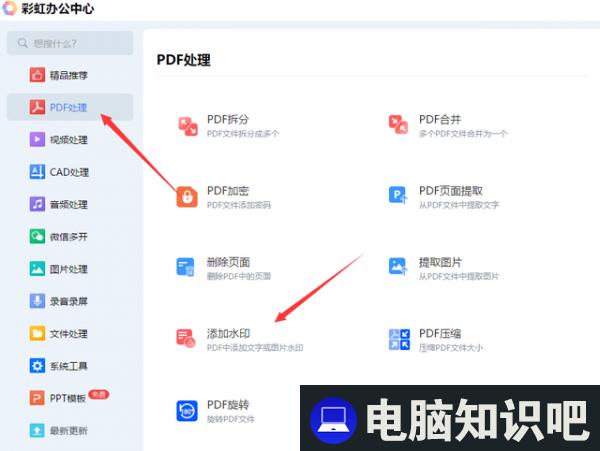Open 录音录屏 microphone icon
Screen dimensions: 600x451
[37, 301]
